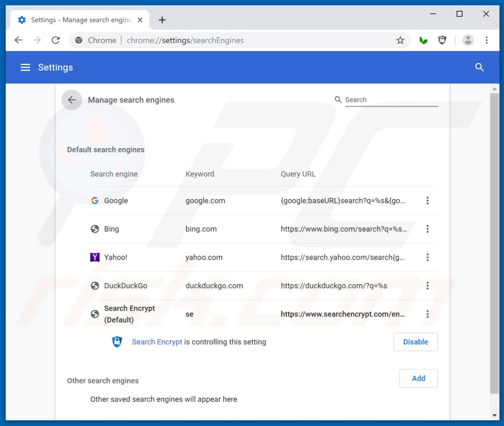The height and width of the screenshot is (426, 504).
Task: Click the browser Back navigation arrow
Action: [x=19, y=40]
